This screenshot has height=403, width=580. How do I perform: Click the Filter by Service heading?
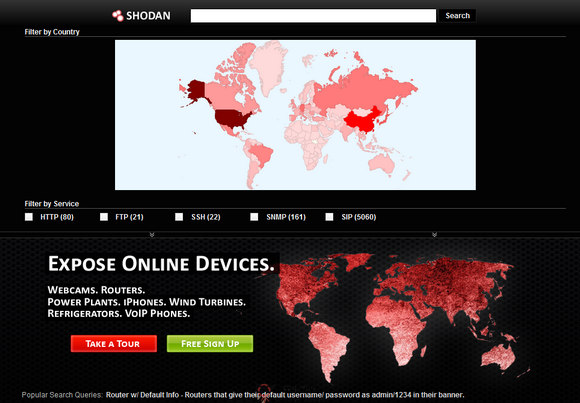52,204
